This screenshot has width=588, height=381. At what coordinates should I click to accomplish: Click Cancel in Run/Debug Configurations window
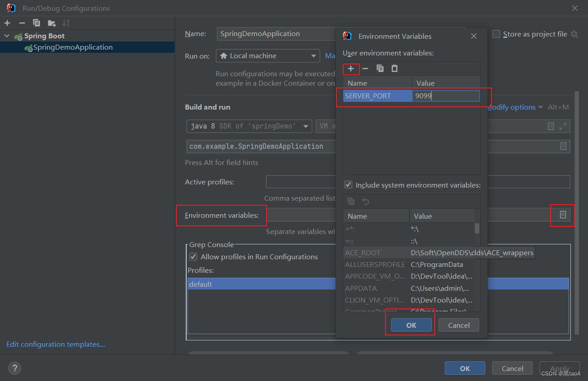(x=513, y=368)
